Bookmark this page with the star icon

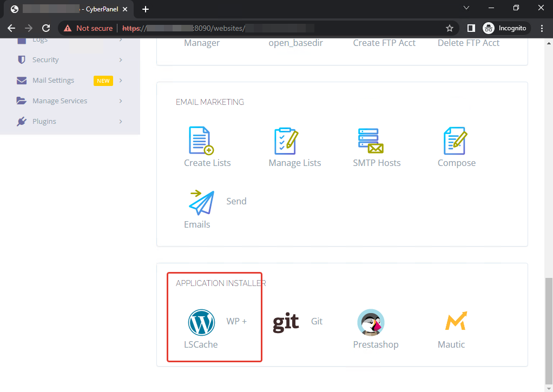coord(449,28)
